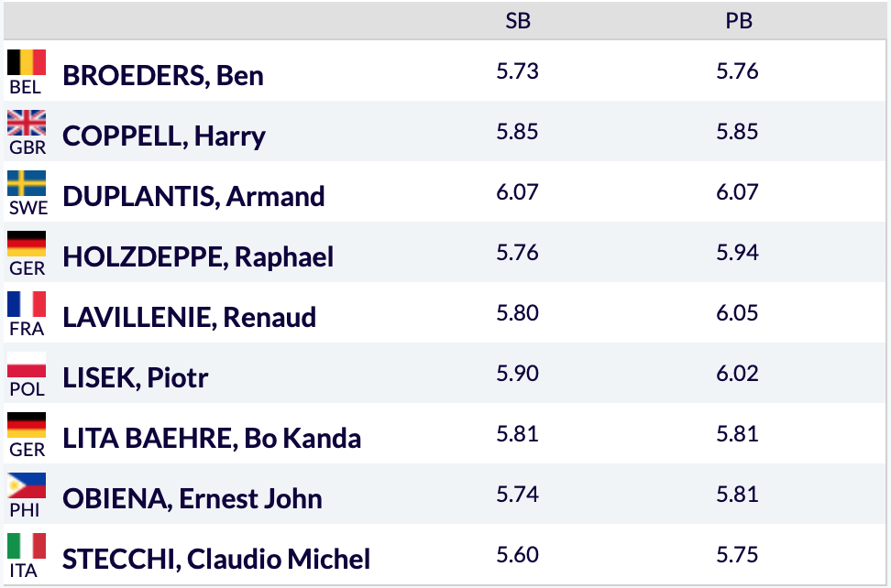The height and width of the screenshot is (588, 891).
Task: Click German flag beside HOLZDEPPE
Action: [x=27, y=244]
